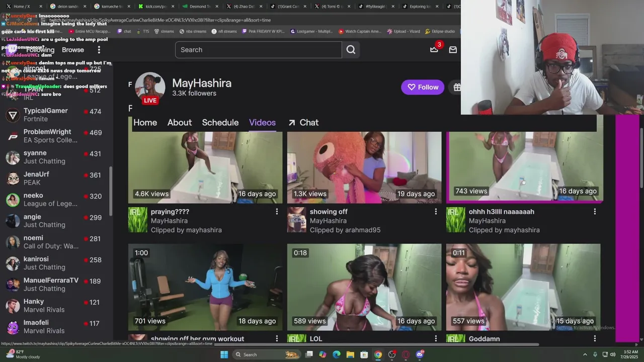Open File Explorer from the taskbar
Image resolution: width=644 pixels, height=362 pixels.
[350, 354]
